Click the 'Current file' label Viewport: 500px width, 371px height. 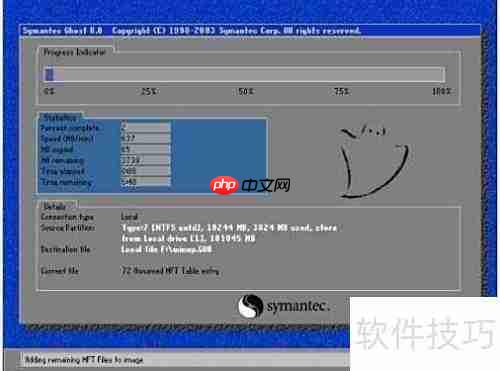(x=60, y=270)
